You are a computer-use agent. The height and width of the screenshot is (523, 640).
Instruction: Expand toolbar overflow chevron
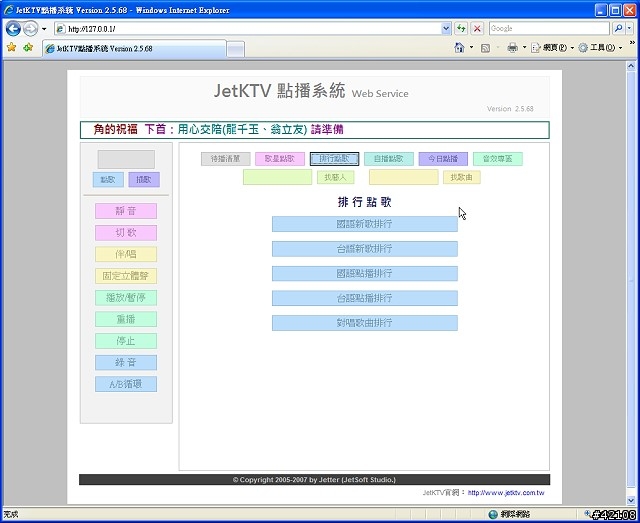click(x=632, y=42)
